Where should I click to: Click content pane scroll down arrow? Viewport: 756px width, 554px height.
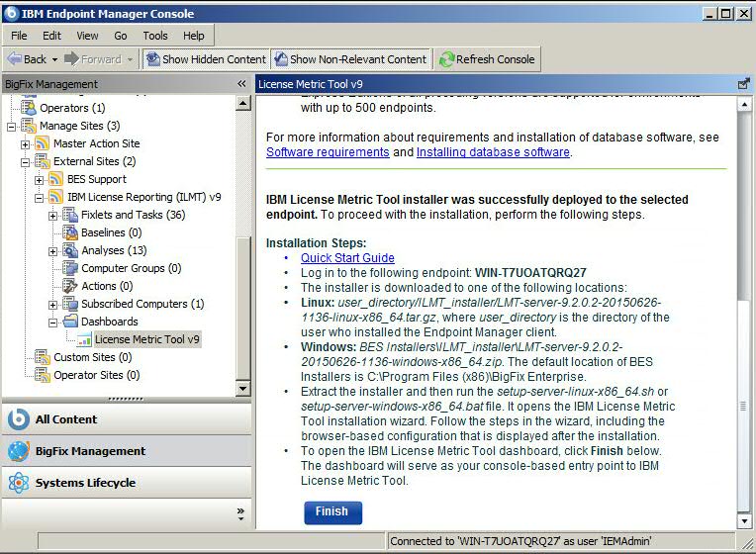click(x=744, y=520)
